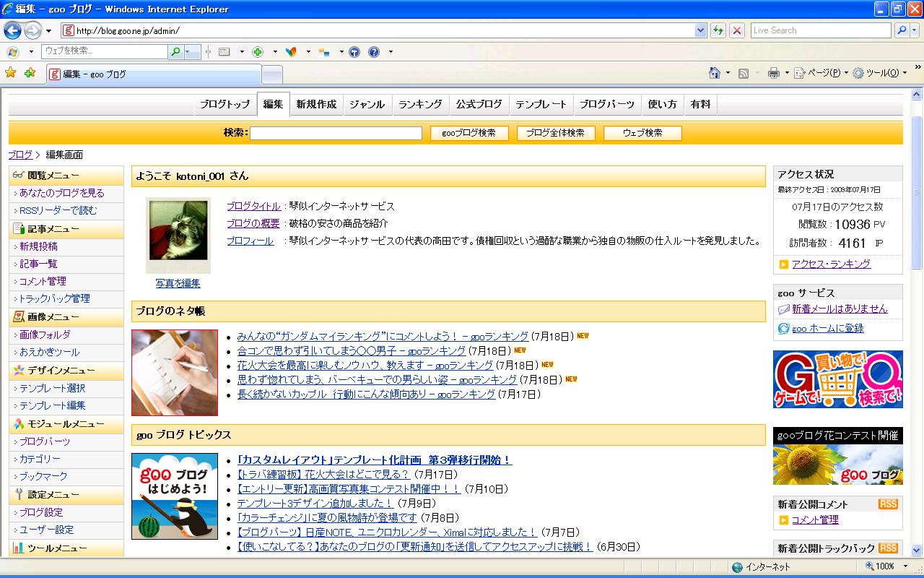Open the 編集 - goo ブログ browser tab
The height and width of the screenshot is (578, 924).
point(154,74)
